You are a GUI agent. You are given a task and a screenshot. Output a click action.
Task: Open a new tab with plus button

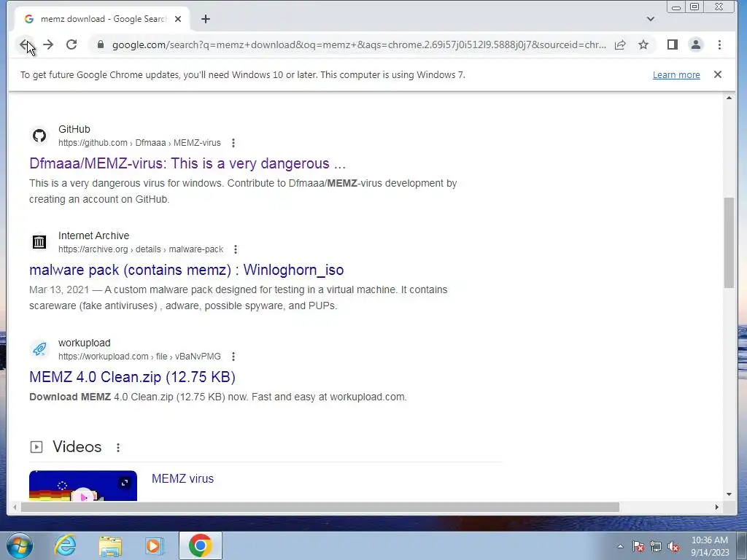click(205, 19)
